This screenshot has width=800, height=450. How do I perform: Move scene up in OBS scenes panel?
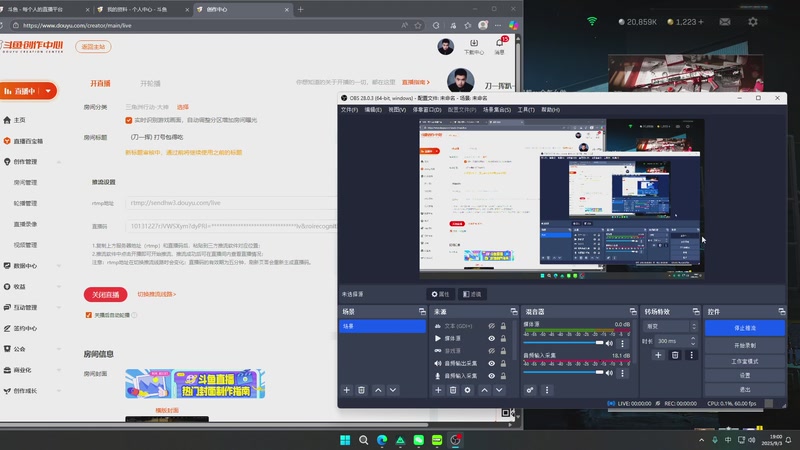[x=378, y=390]
